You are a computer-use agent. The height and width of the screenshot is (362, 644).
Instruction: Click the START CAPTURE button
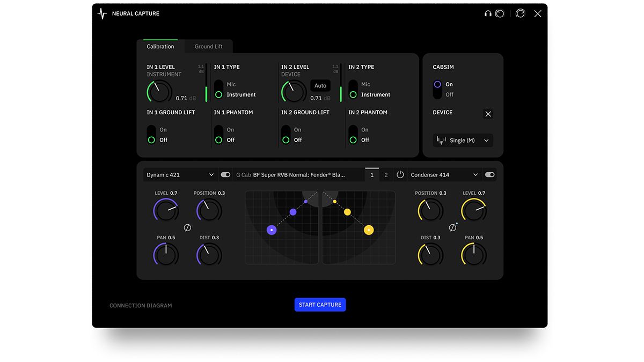tap(320, 304)
